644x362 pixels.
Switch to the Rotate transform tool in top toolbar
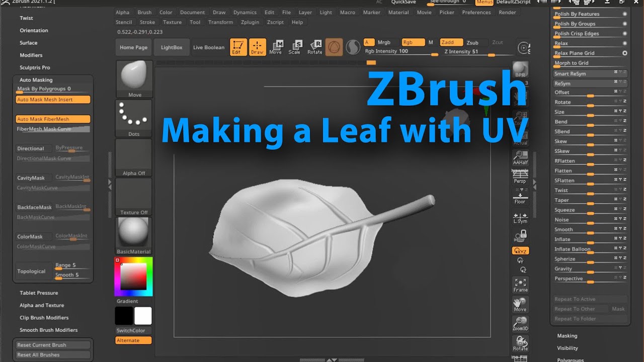315,47
